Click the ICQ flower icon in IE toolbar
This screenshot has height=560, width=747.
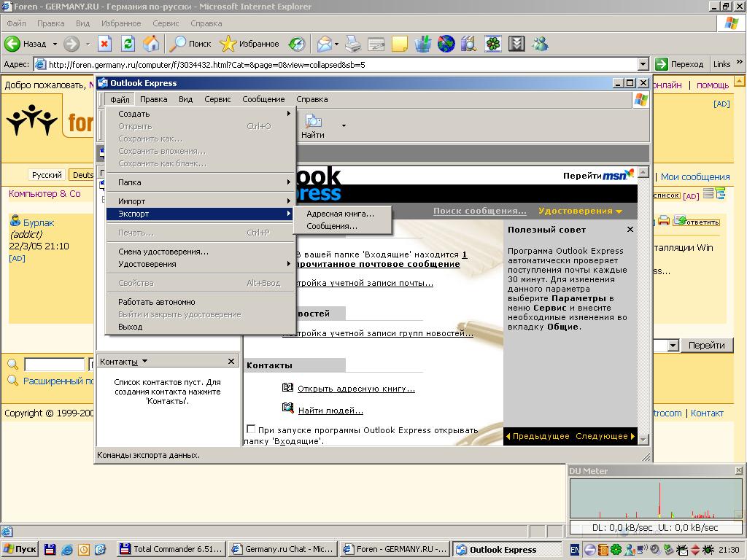pos(493,44)
